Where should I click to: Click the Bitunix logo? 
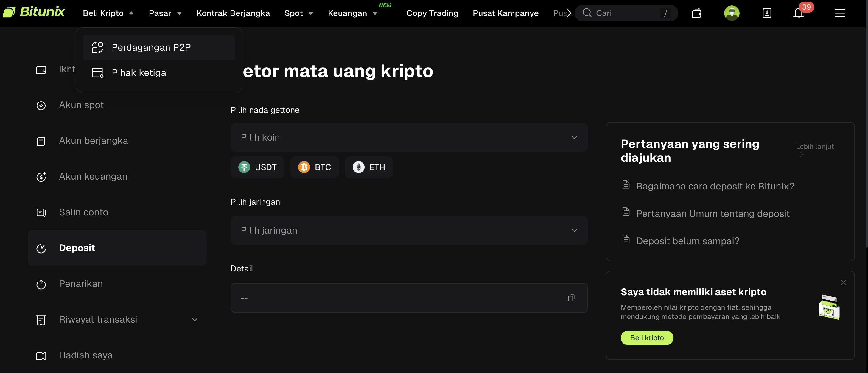(x=34, y=12)
